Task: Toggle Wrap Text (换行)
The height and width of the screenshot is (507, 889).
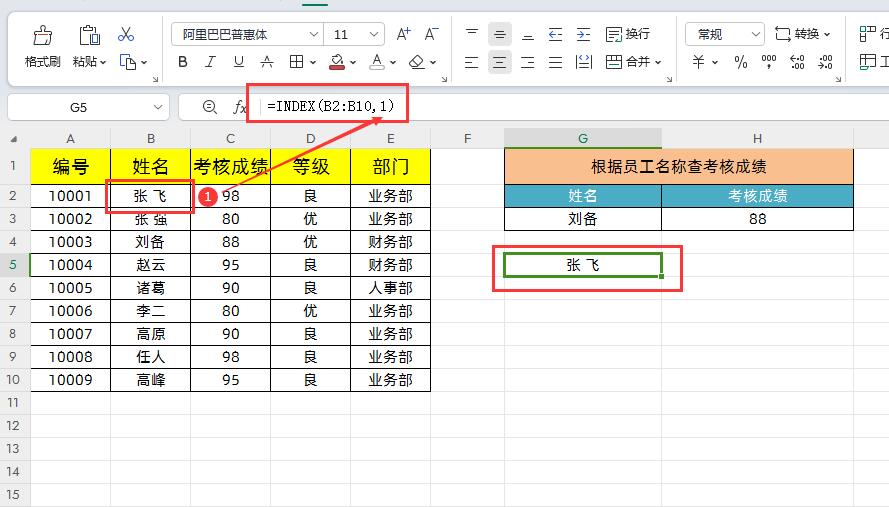Action: (x=628, y=35)
